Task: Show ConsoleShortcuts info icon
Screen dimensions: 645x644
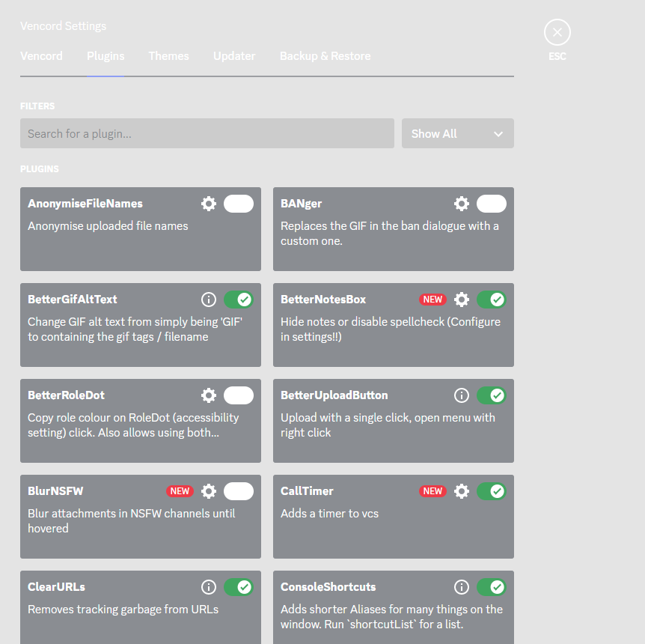Action: tap(462, 587)
